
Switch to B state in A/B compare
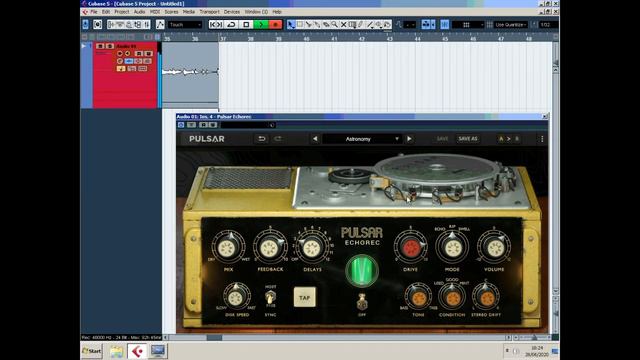(x=516, y=139)
